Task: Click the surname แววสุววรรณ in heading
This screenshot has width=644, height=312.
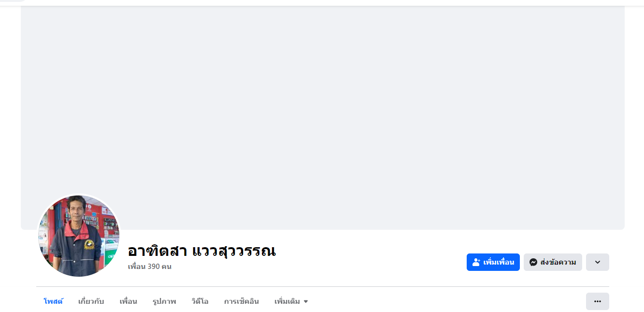Action: coord(234,251)
